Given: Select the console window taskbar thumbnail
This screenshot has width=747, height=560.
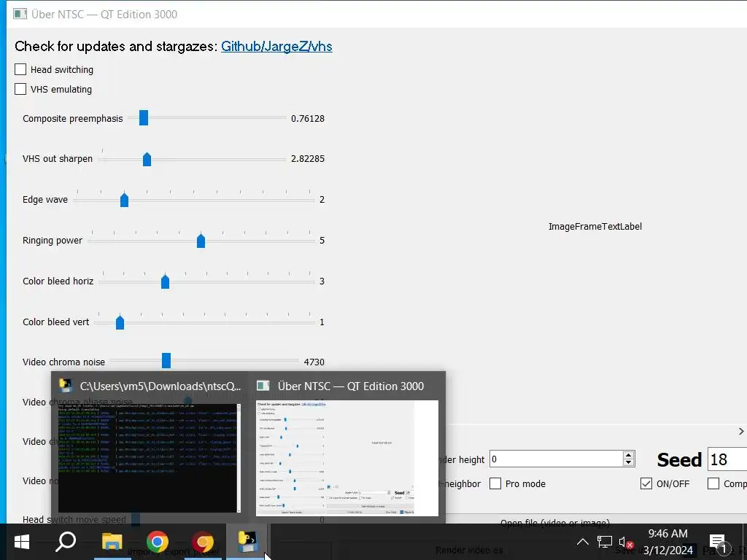Looking at the screenshot, I should pos(150,448).
